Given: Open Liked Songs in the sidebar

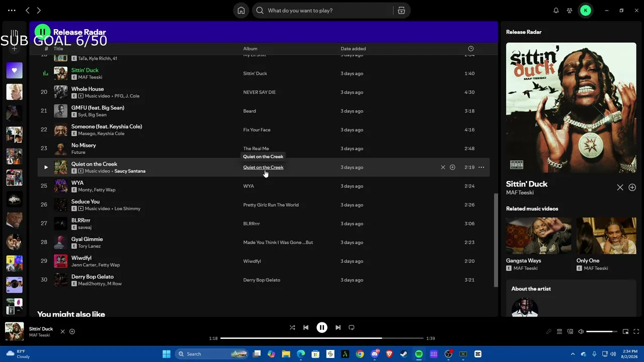Looking at the screenshot, I should tap(14, 70).
